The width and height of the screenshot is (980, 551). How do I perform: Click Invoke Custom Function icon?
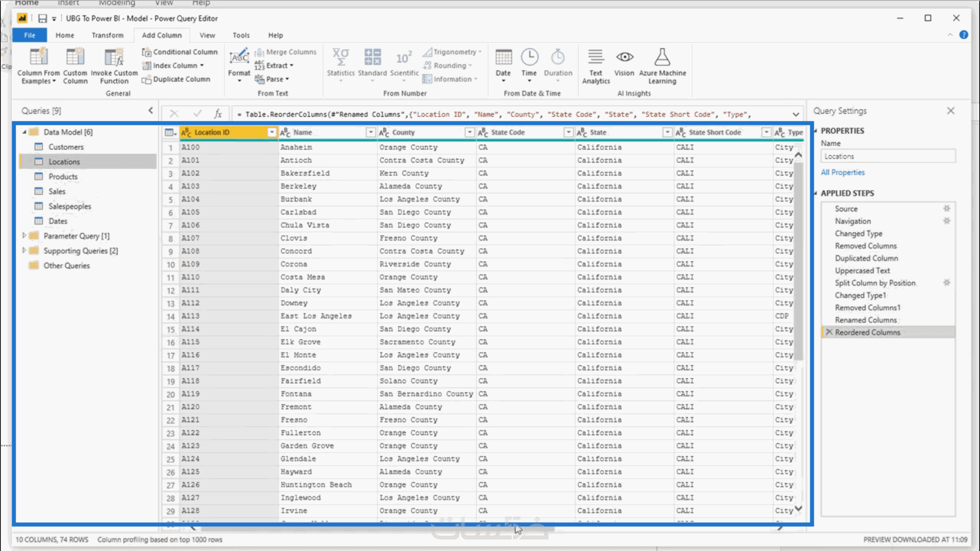coord(114,57)
